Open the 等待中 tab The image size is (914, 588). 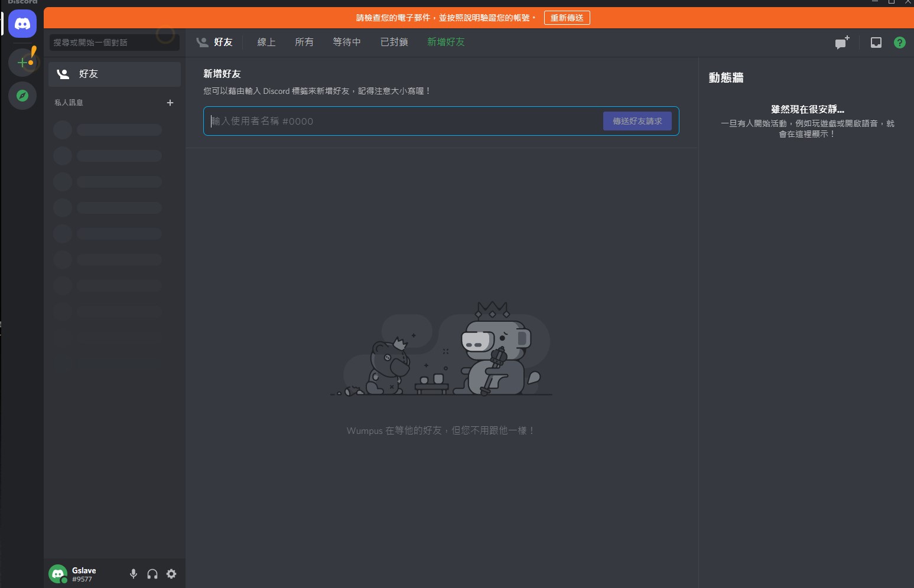346,42
